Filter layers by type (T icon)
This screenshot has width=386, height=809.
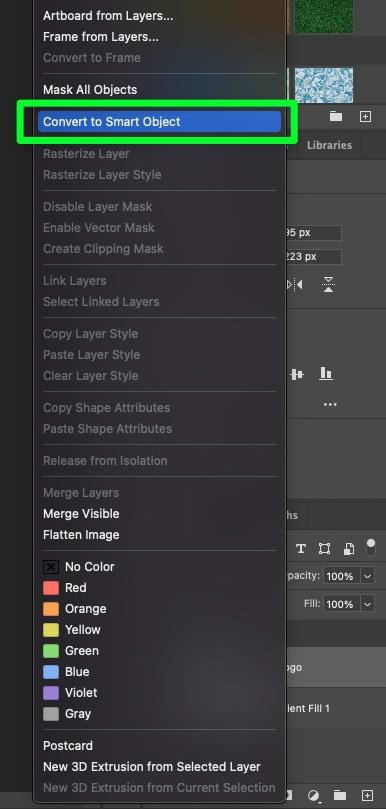[301, 549]
